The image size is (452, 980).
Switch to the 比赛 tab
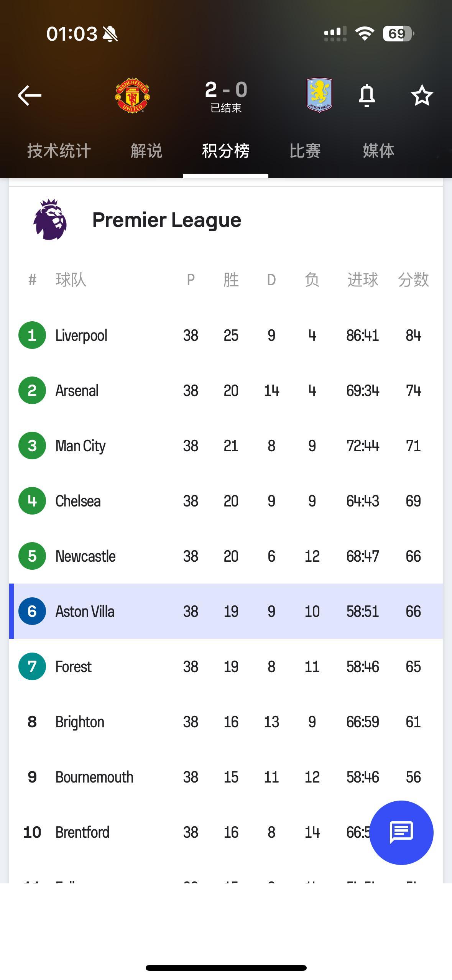pos(305,151)
